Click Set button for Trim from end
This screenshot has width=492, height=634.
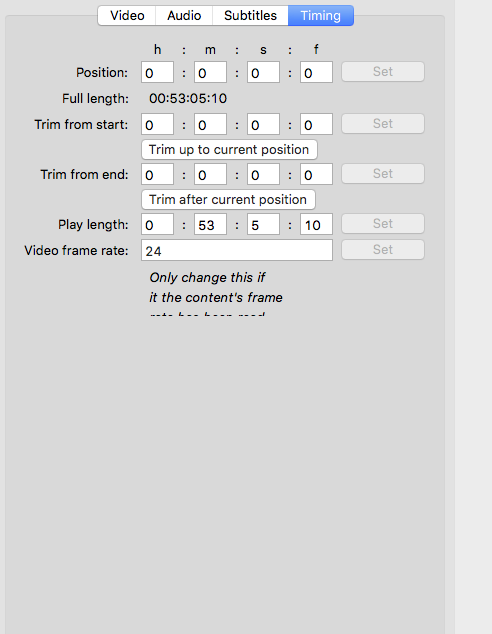point(383,173)
